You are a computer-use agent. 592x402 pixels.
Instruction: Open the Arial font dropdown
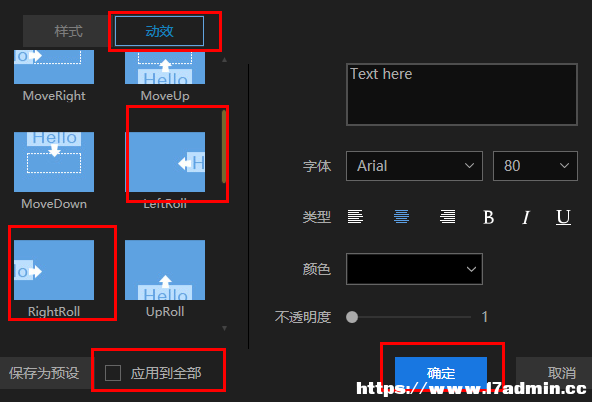414,166
